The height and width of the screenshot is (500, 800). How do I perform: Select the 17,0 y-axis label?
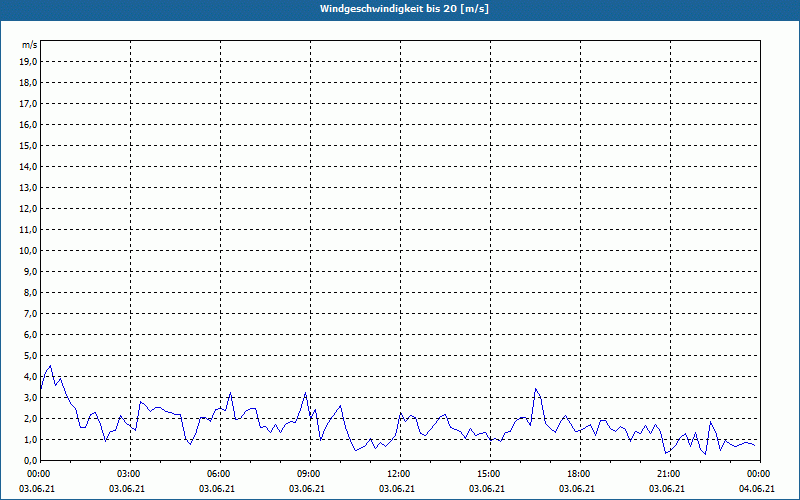pos(28,104)
